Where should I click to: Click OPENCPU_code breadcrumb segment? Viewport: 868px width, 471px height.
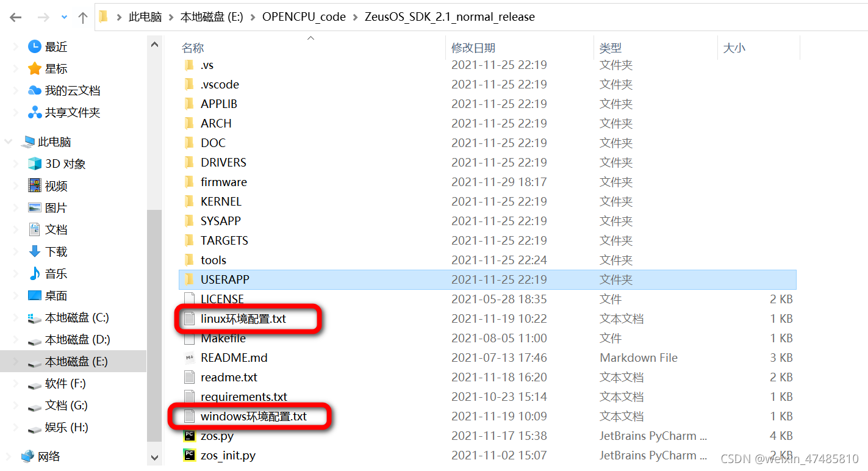tap(304, 17)
